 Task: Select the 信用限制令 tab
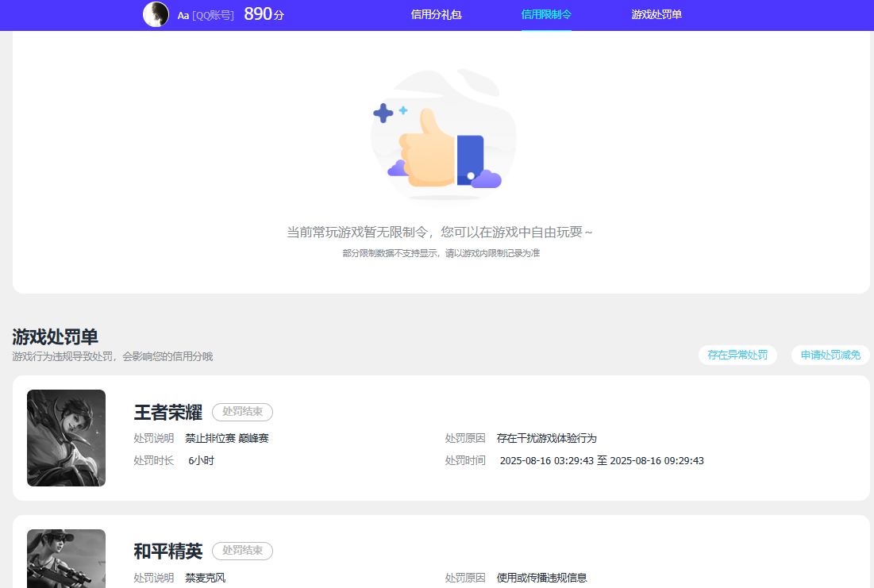[546, 14]
